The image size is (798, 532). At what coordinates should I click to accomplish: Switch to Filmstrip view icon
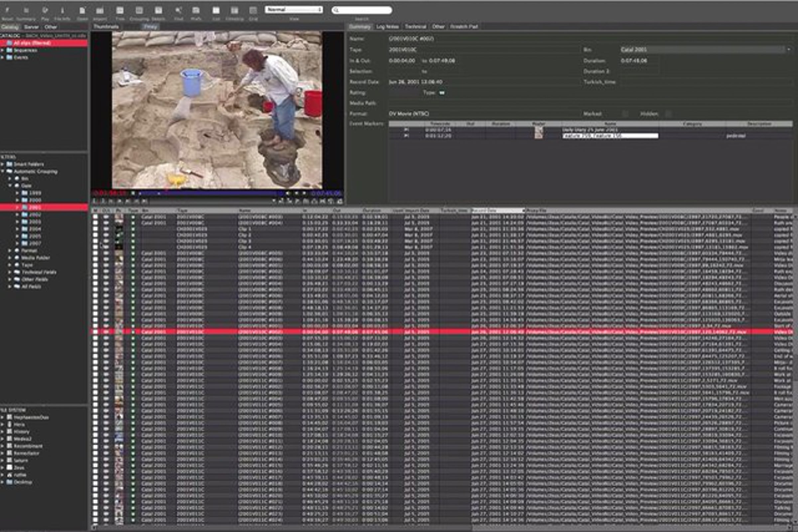(x=234, y=11)
